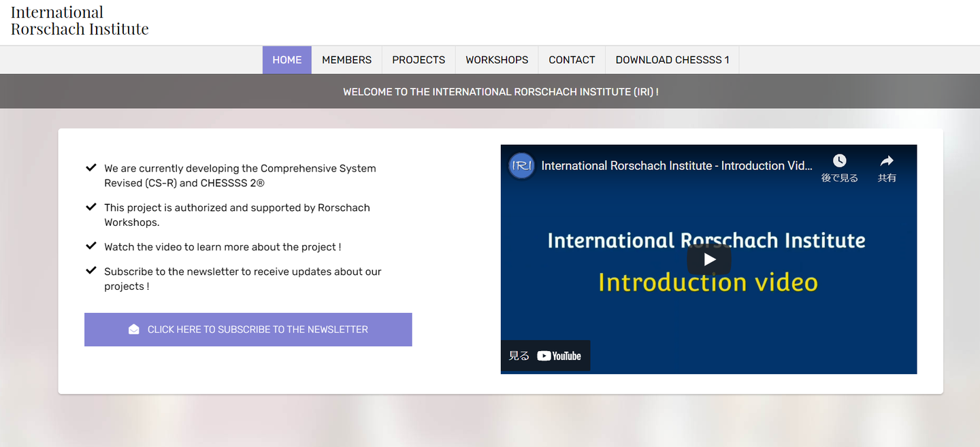Click the yellow 'Introduction video' caption in the video

coord(708,282)
